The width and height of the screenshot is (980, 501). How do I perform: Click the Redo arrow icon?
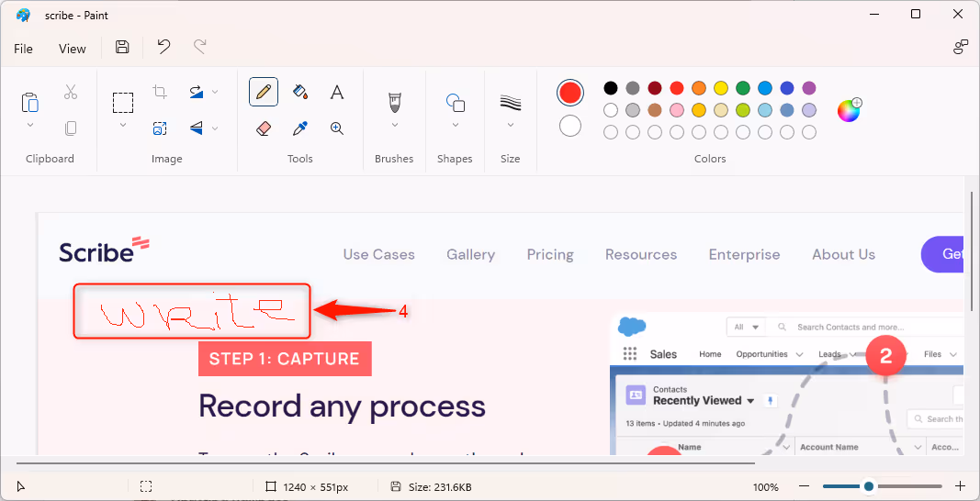coord(200,47)
